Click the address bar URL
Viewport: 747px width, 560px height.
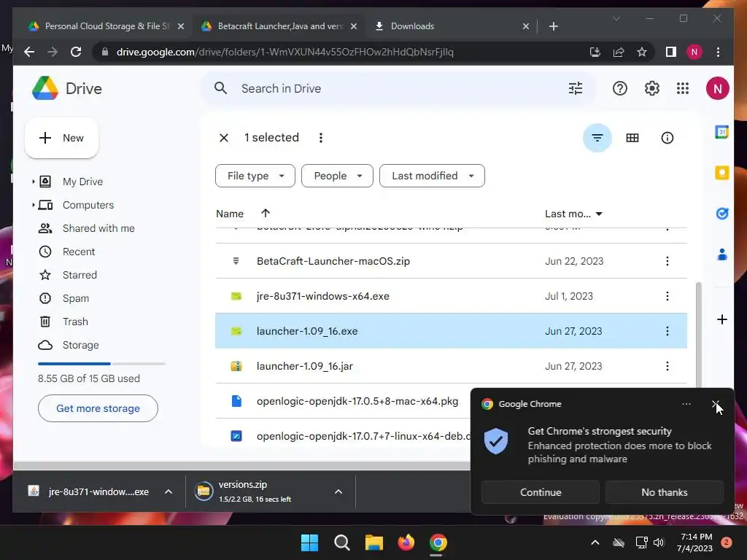(x=285, y=52)
